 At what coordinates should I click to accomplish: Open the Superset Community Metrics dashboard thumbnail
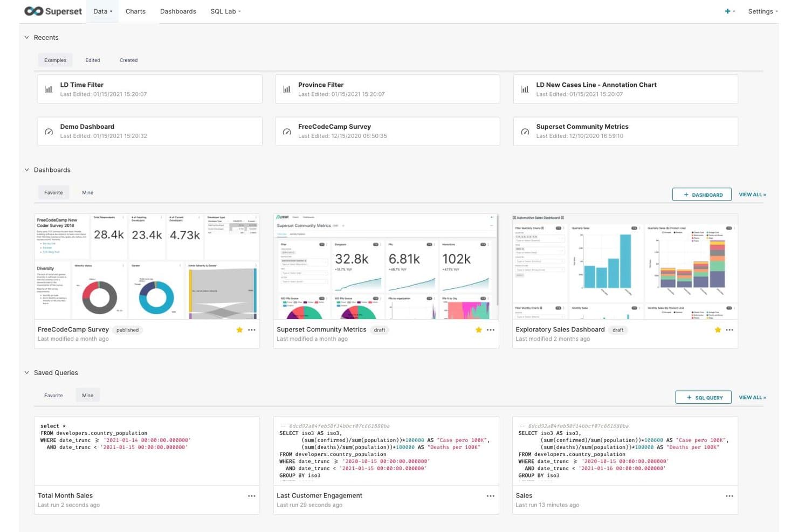pos(386,267)
